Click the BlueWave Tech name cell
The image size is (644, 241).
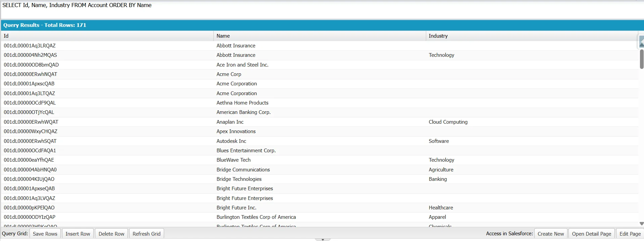(319, 160)
